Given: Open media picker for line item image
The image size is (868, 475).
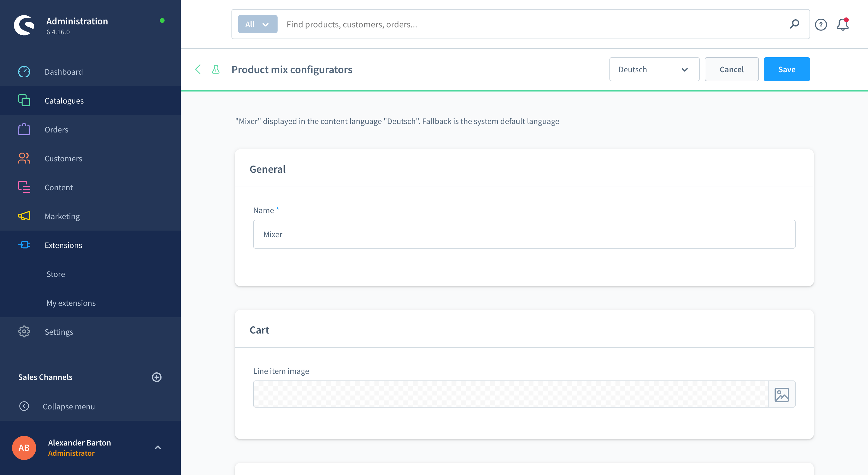Looking at the screenshot, I should (782, 395).
